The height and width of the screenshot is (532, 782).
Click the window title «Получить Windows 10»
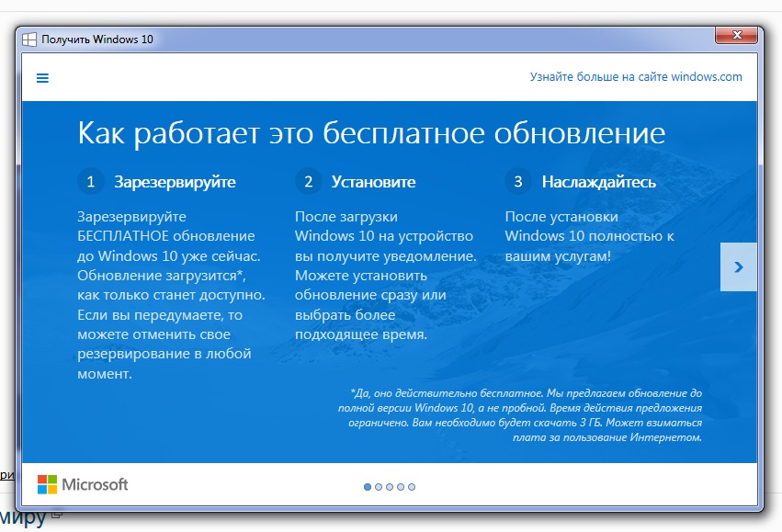pyautogui.click(x=97, y=40)
